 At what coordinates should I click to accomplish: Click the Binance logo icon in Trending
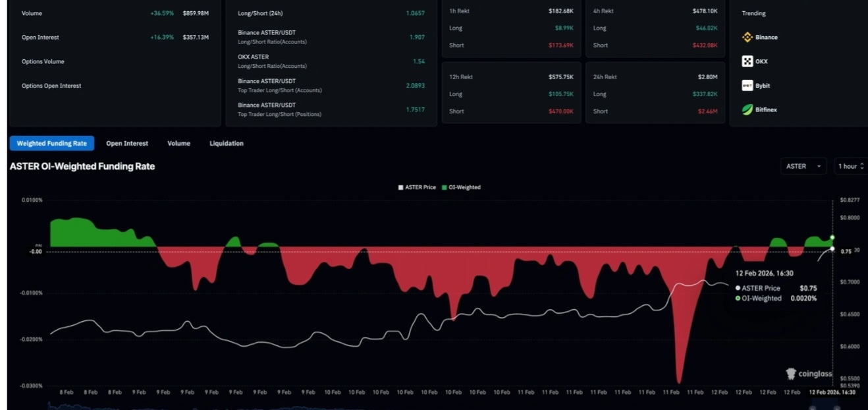coord(747,38)
